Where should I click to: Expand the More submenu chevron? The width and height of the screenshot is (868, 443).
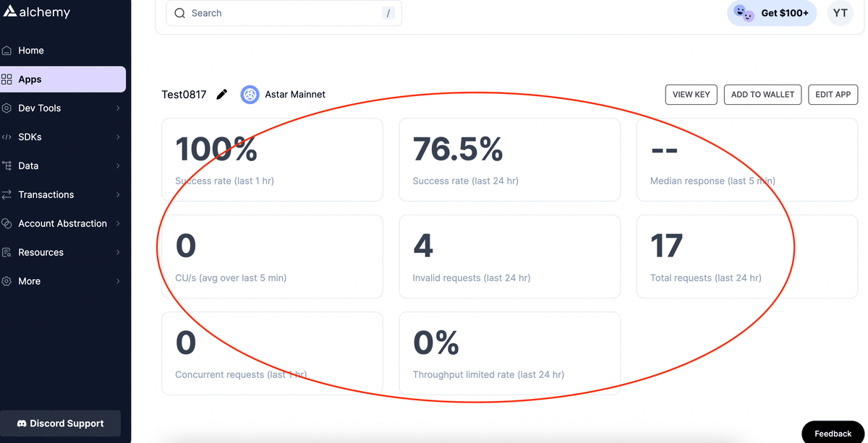pyautogui.click(x=118, y=281)
